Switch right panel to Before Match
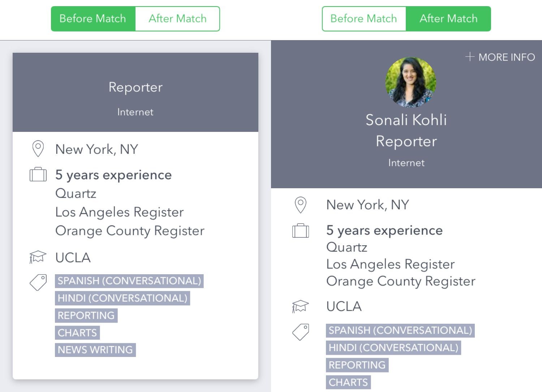The image size is (542, 392). [364, 19]
